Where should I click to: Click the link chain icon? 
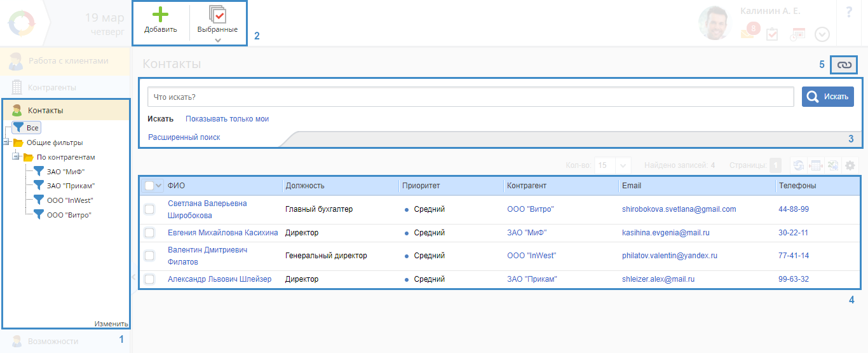[x=844, y=65]
